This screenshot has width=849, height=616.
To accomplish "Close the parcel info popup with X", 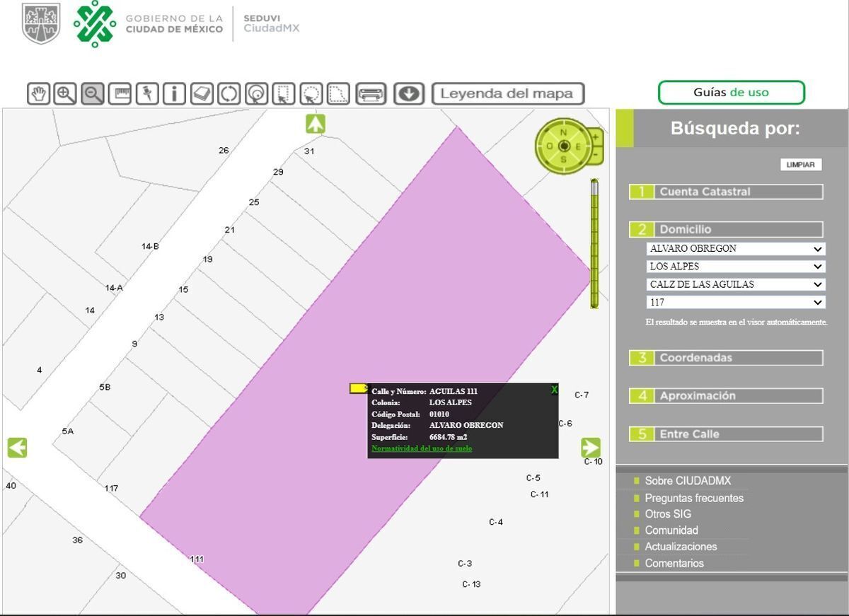I will [554, 390].
